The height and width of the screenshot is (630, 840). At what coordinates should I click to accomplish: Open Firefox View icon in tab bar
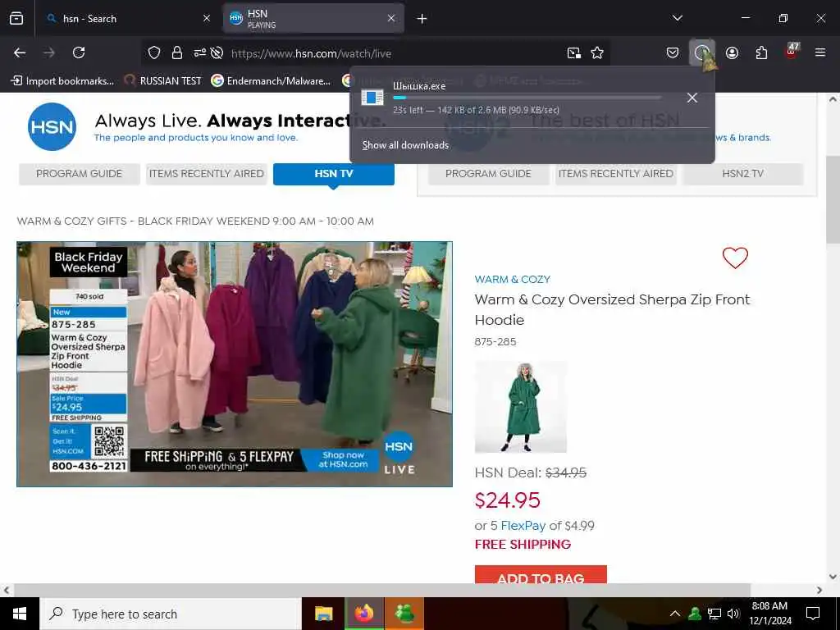click(16, 18)
